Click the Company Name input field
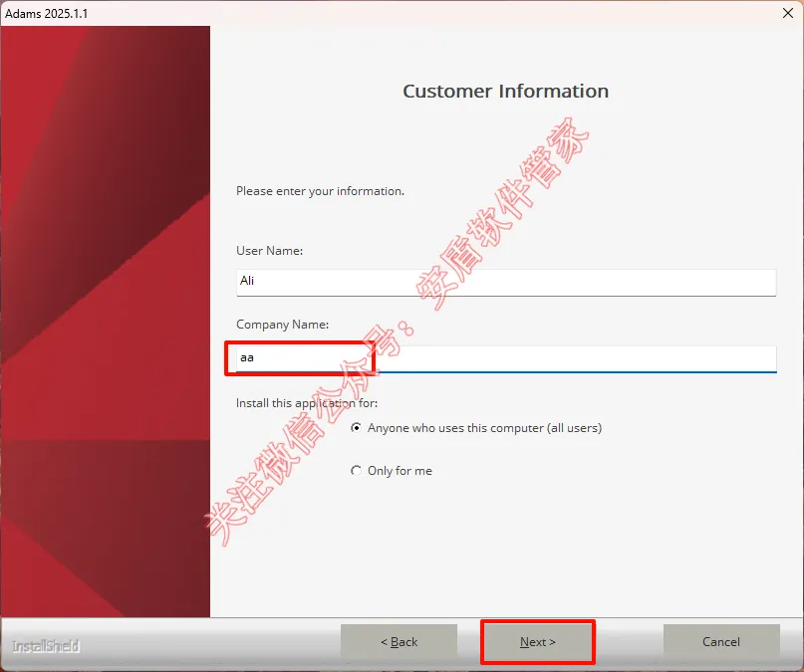 (x=506, y=358)
